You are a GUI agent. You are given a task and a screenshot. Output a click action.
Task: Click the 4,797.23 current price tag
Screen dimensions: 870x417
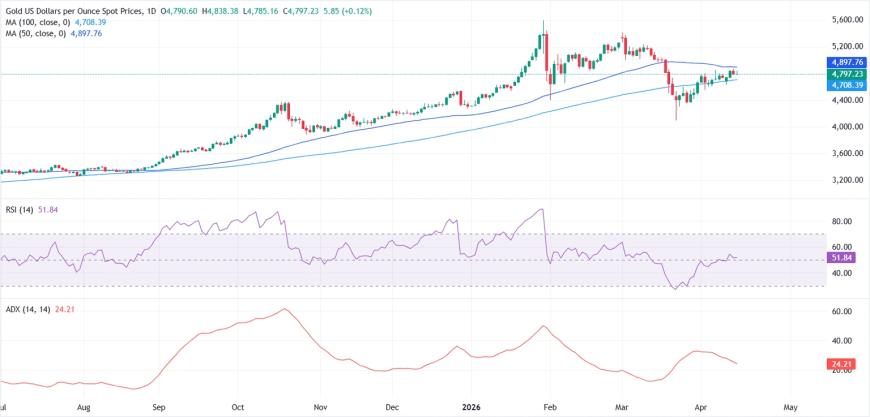[845, 73]
